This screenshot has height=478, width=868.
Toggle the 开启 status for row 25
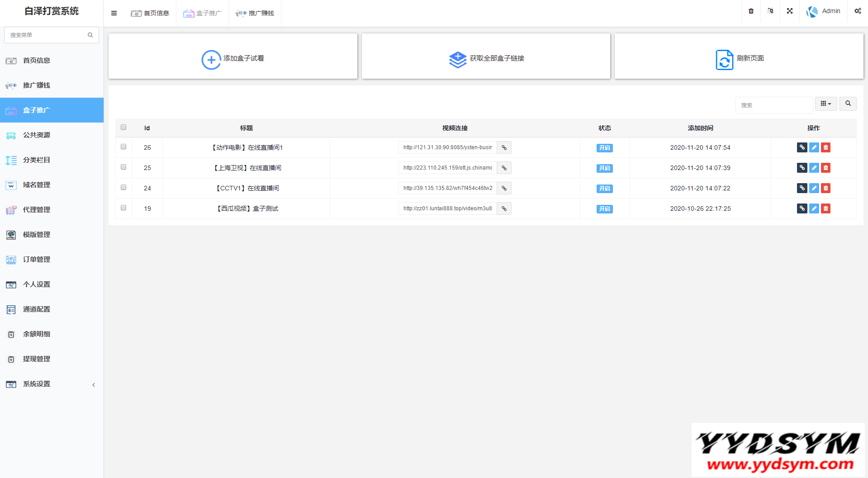(604, 168)
